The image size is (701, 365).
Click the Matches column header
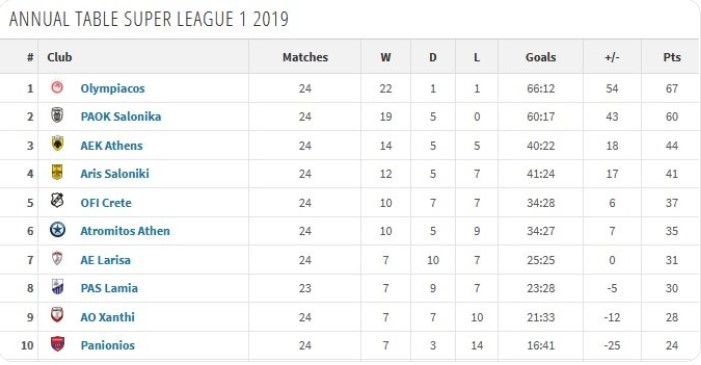pos(305,57)
